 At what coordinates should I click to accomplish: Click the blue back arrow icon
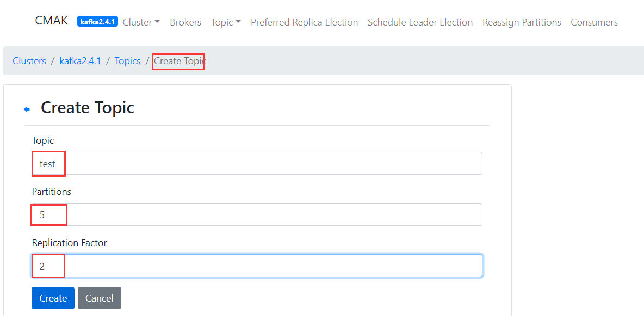pos(27,109)
